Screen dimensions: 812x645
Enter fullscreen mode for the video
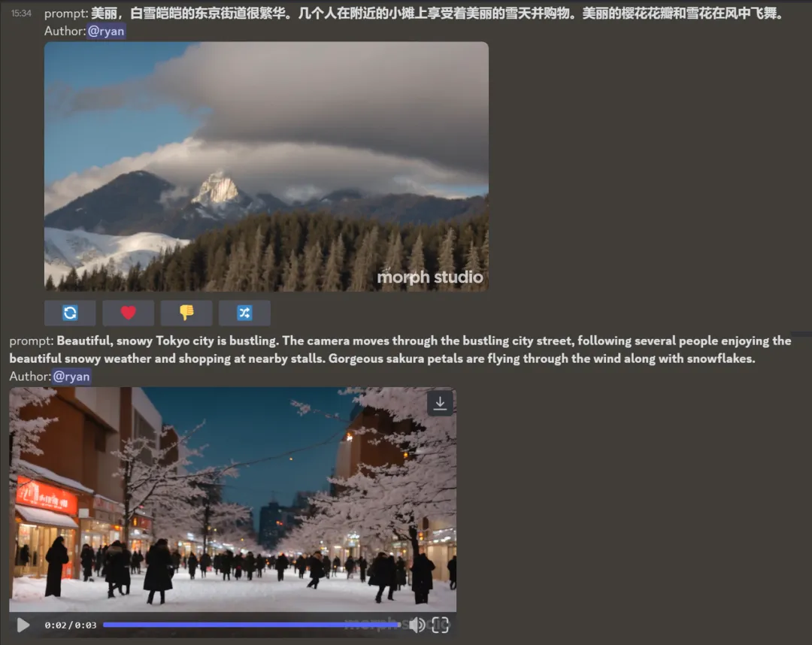[x=441, y=625]
